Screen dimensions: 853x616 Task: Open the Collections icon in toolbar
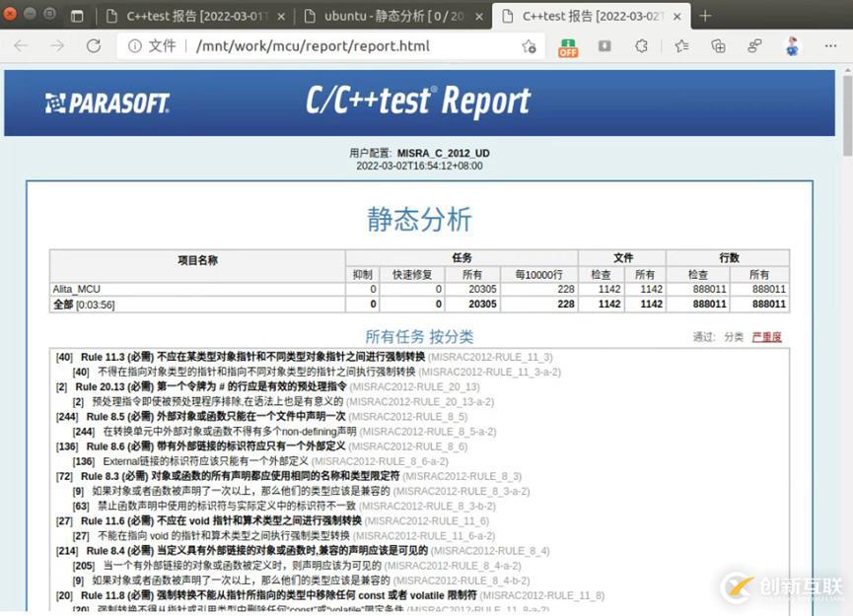click(x=718, y=46)
